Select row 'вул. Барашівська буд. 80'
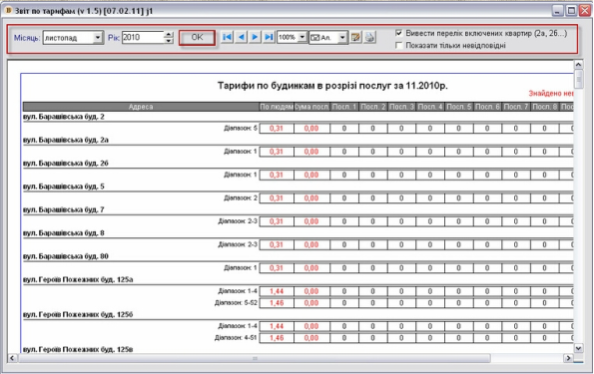Image resolution: width=594 pixels, height=374 pixels. click(66, 256)
